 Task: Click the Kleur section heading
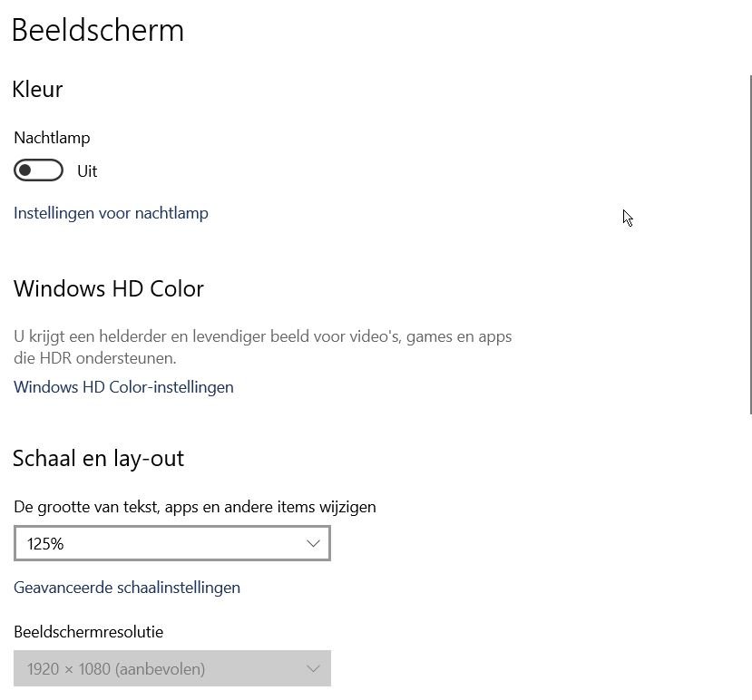coord(37,89)
